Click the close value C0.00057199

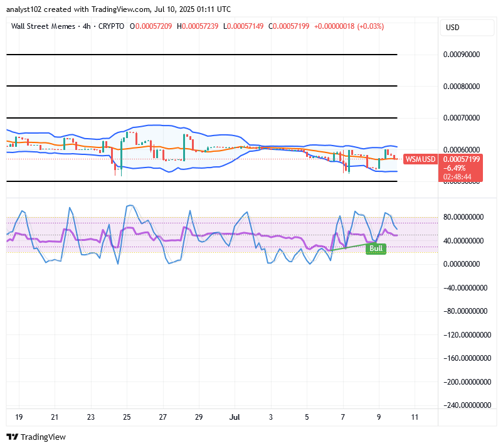pos(289,26)
